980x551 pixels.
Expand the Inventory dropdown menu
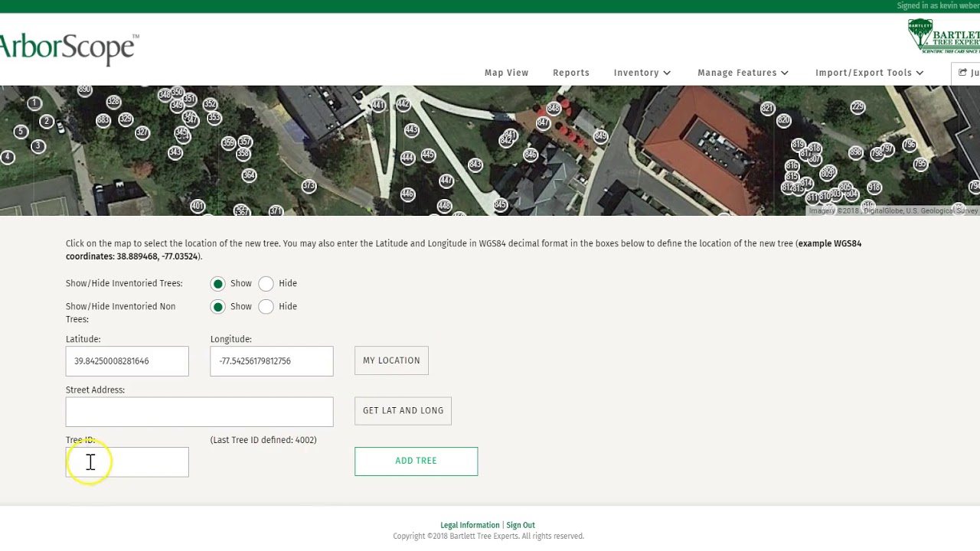click(642, 73)
